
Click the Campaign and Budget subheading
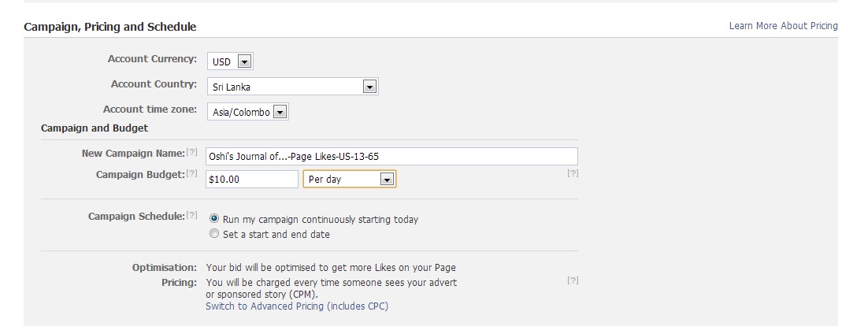[x=95, y=128]
